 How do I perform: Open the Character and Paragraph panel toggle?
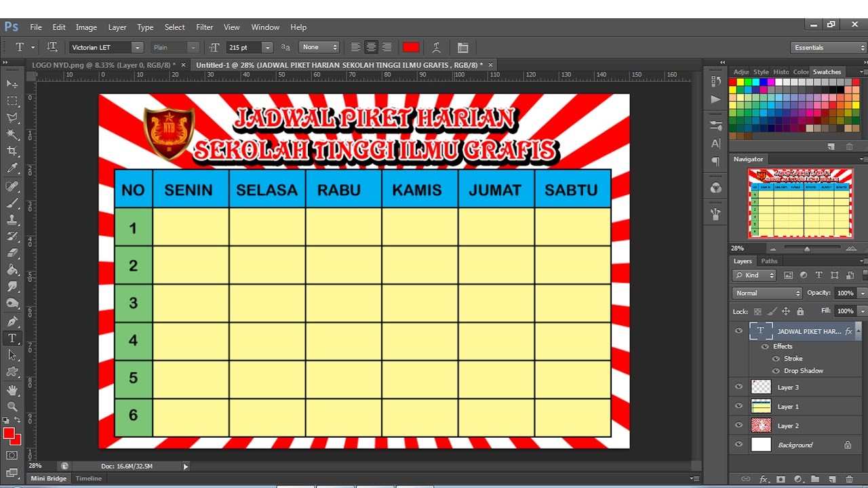(463, 47)
